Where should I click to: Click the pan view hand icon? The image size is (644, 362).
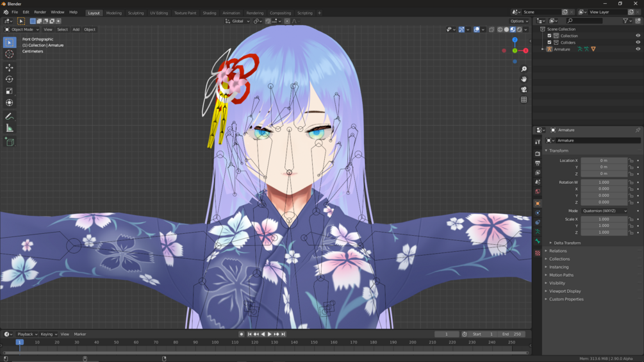[x=524, y=79]
